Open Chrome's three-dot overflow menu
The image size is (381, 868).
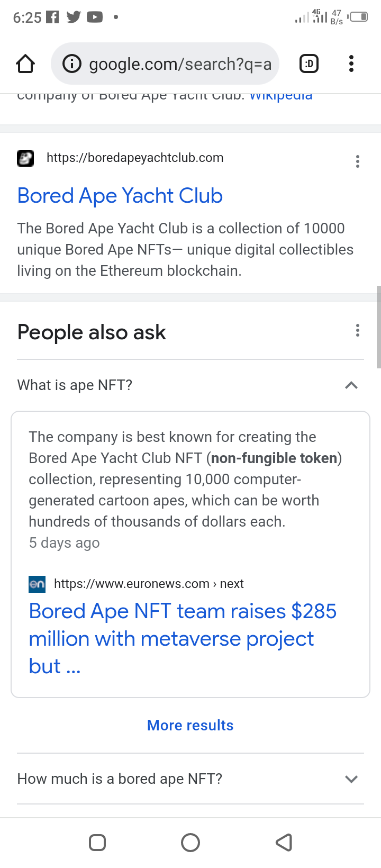[x=351, y=64]
